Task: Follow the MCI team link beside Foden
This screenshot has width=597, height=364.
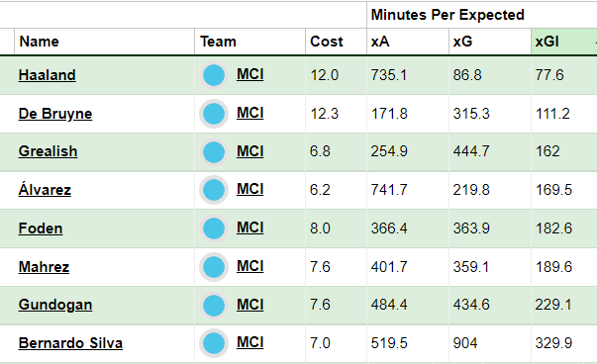Action: point(250,227)
